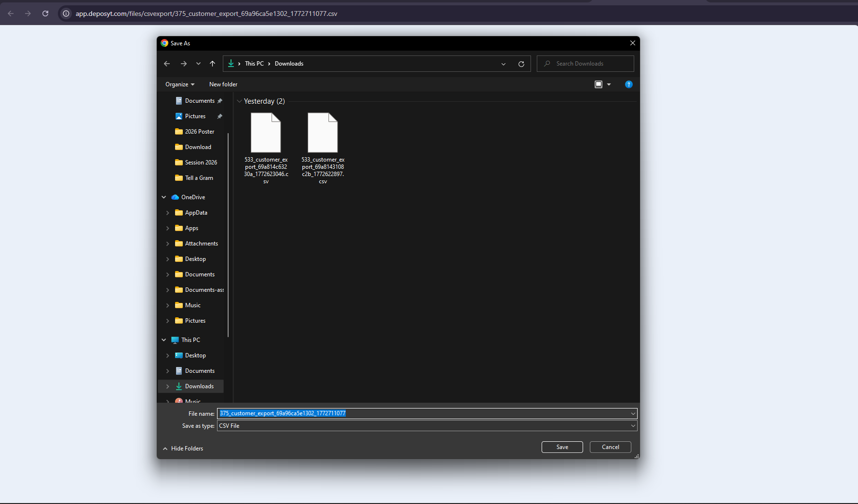Go back in the Save As dialog

[x=167, y=64]
